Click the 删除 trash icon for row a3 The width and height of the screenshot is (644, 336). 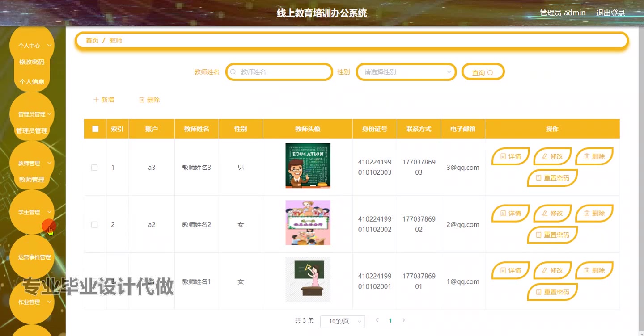(587, 156)
